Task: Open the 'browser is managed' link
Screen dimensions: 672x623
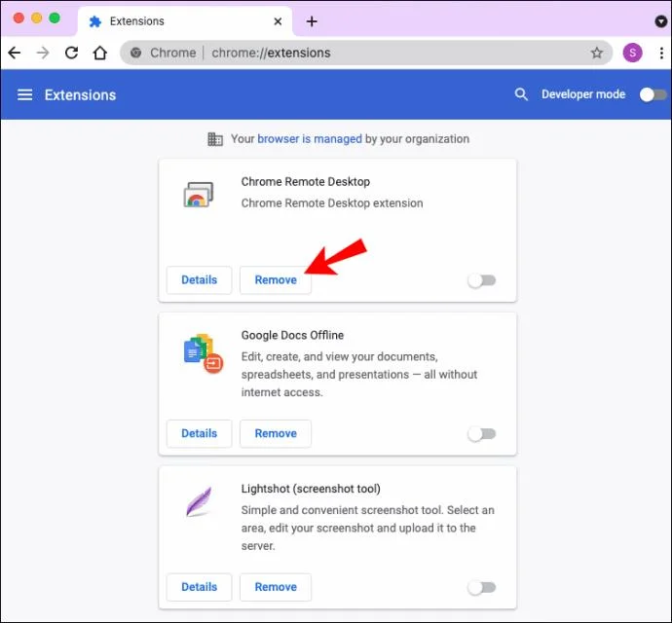Action: click(310, 139)
